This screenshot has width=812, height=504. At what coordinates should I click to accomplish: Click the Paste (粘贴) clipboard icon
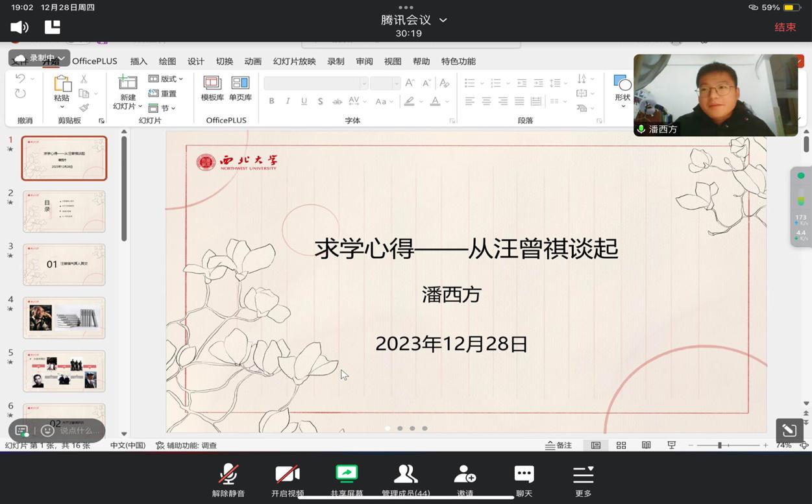click(x=62, y=84)
